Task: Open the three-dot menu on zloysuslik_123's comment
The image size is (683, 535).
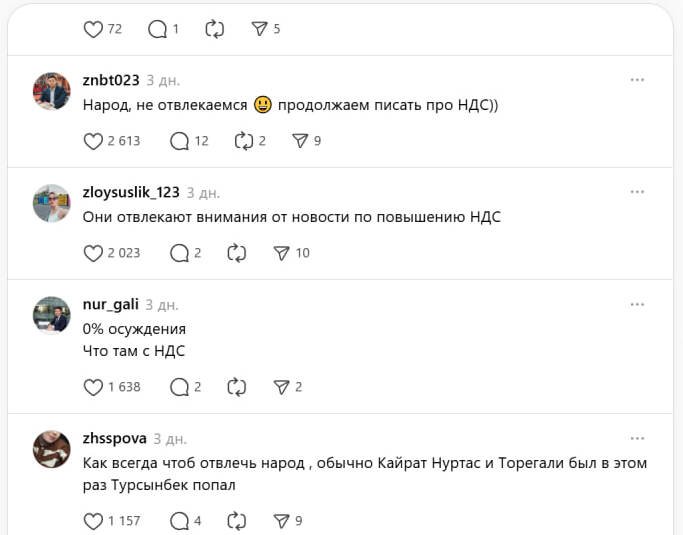Action: [x=637, y=192]
